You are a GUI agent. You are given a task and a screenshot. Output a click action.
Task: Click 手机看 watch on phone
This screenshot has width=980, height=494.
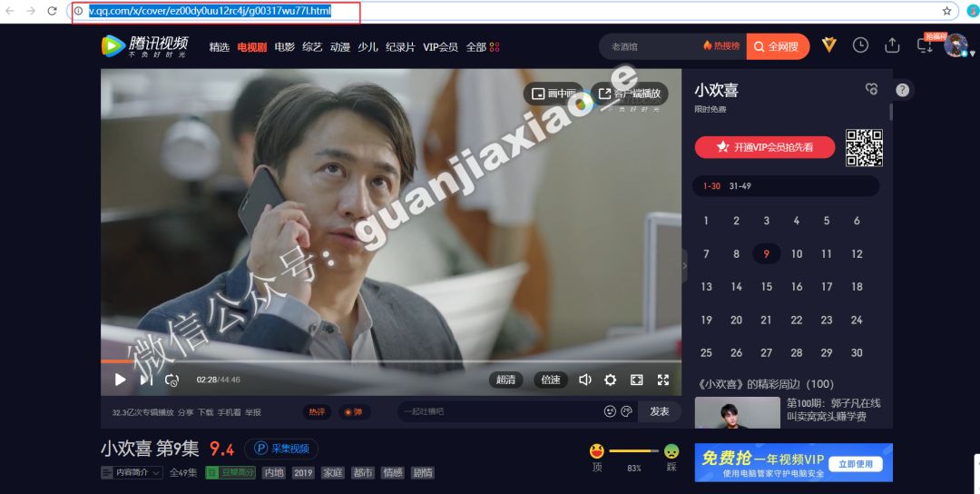pos(230,412)
